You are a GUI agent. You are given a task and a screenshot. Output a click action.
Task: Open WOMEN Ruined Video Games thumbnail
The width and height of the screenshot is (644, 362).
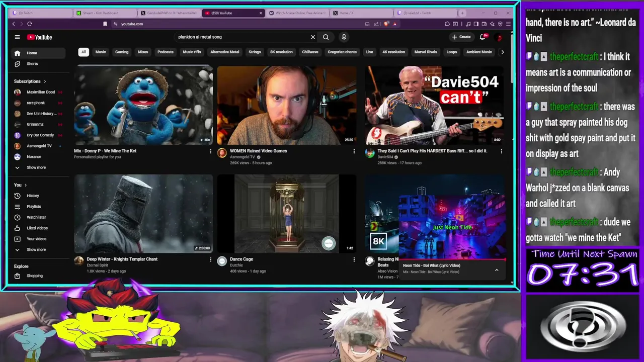click(x=286, y=106)
